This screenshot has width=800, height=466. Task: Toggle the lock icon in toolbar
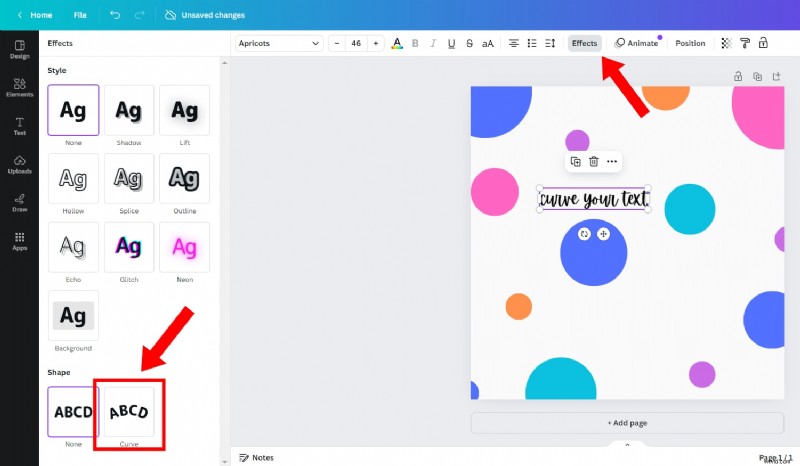763,43
